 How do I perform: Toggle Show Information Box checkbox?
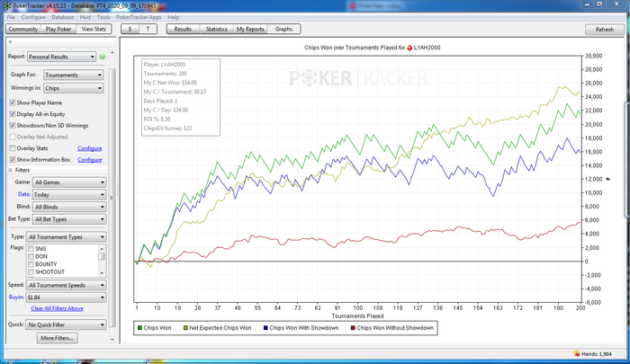click(x=13, y=159)
